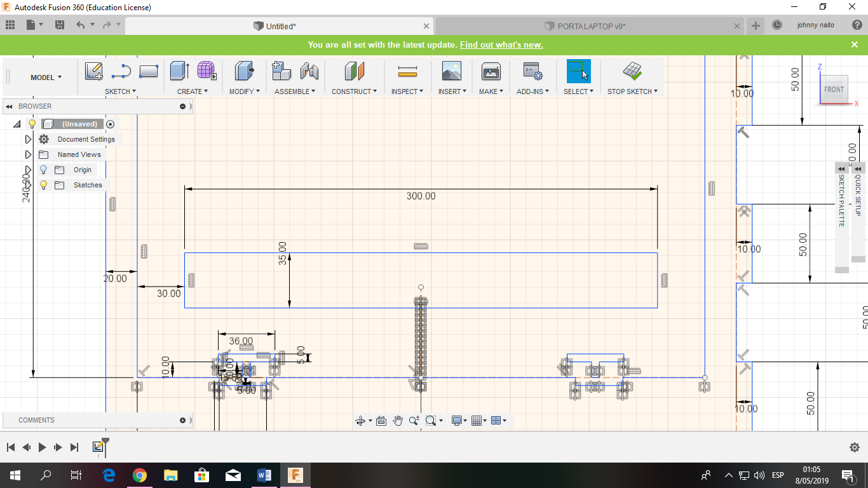Click the FRONT face of ViewCube

834,90
